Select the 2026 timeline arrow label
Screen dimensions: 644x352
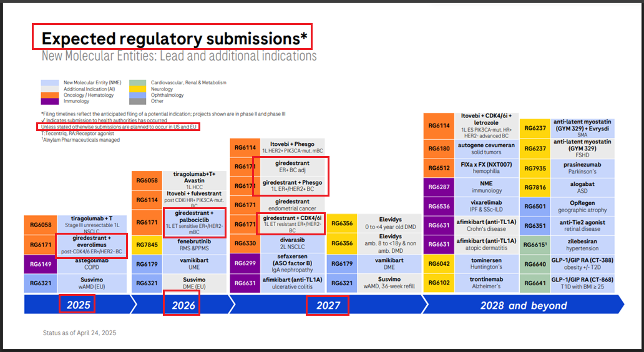coord(183,305)
